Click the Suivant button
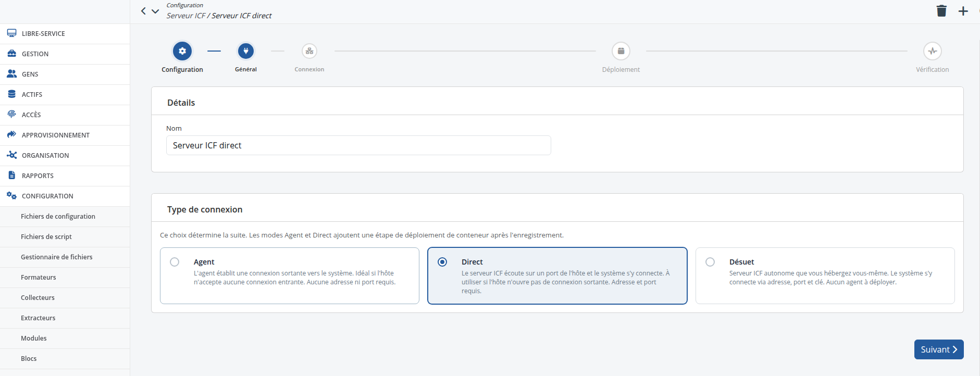 [x=939, y=349]
